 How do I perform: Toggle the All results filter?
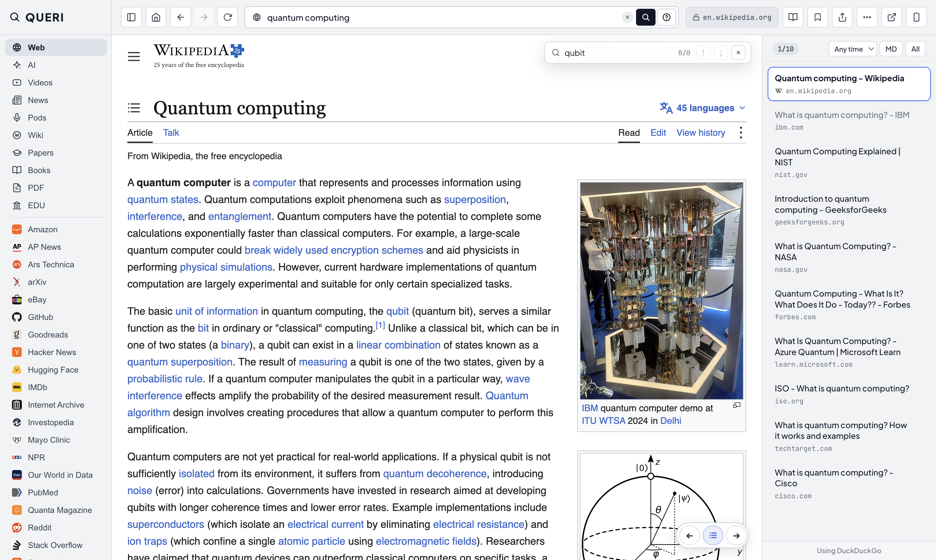[x=915, y=49]
